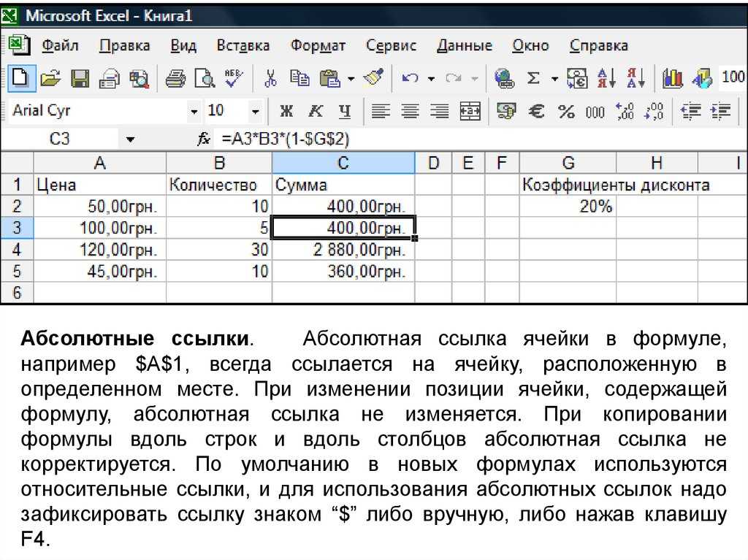Screen dimensions: 748x560
Task: Merge and center cells icon
Action: [470, 111]
